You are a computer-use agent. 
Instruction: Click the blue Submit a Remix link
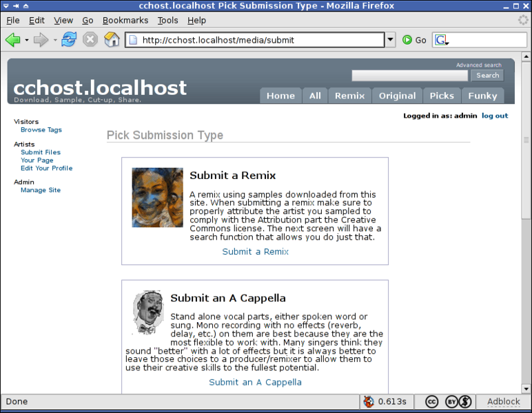[255, 252]
